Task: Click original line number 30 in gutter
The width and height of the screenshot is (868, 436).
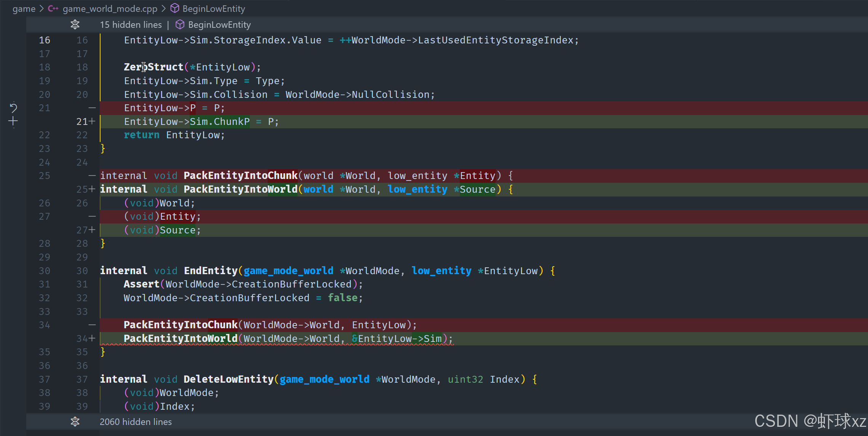Action: [45, 271]
